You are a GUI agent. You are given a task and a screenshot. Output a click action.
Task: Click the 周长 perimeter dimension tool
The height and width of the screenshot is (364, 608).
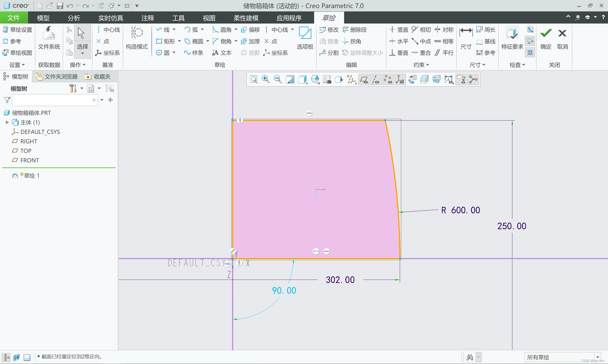click(485, 30)
